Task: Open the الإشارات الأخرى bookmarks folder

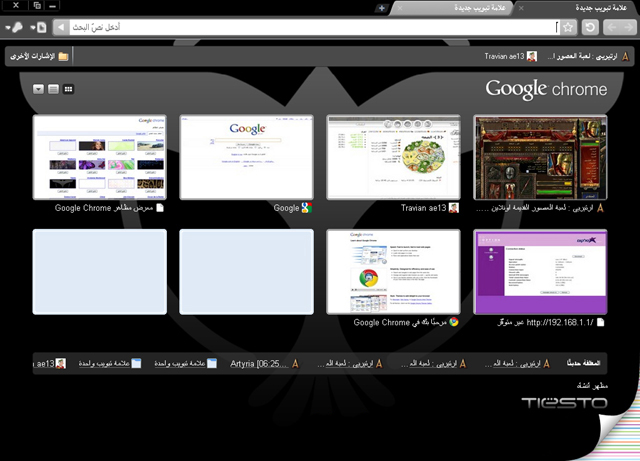Action: click(x=39, y=56)
